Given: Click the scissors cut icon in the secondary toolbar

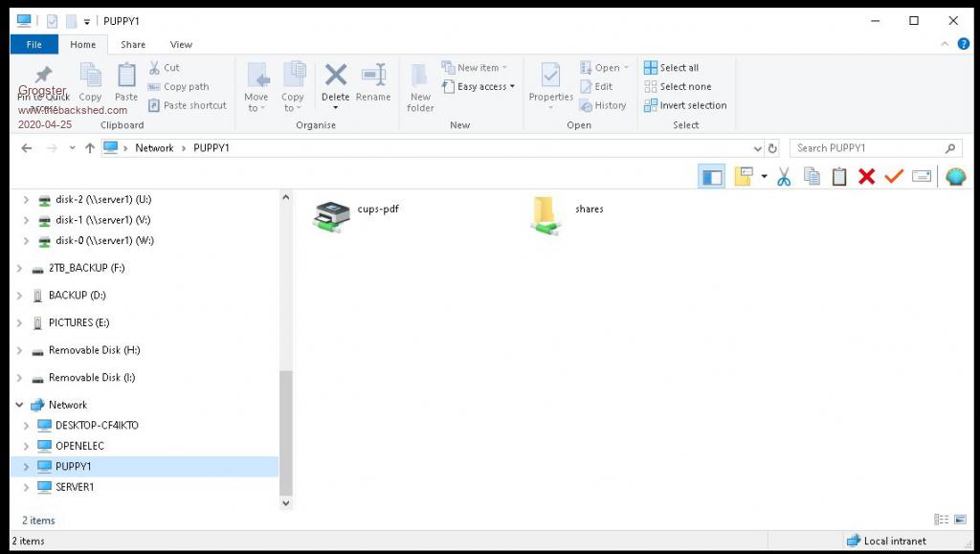Looking at the screenshot, I should pyautogui.click(x=784, y=177).
